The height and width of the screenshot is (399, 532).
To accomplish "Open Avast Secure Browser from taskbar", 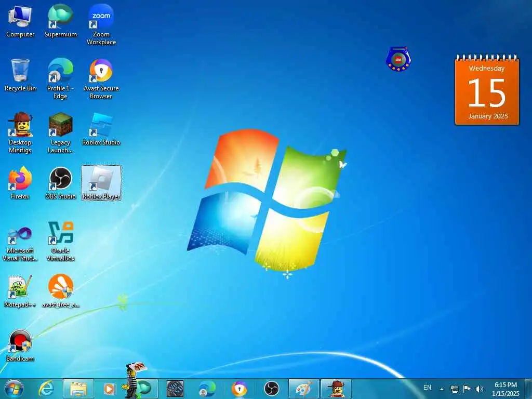I will pos(239,389).
